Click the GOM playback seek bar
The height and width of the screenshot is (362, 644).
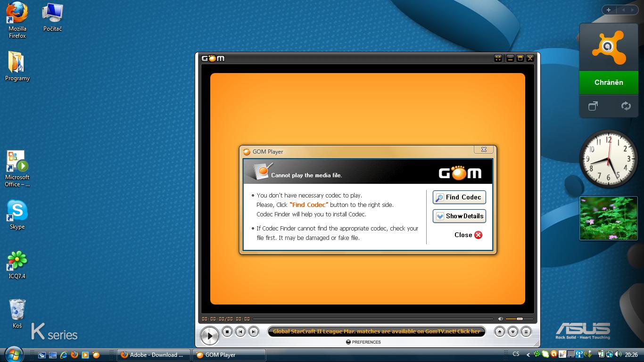click(372, 319)
